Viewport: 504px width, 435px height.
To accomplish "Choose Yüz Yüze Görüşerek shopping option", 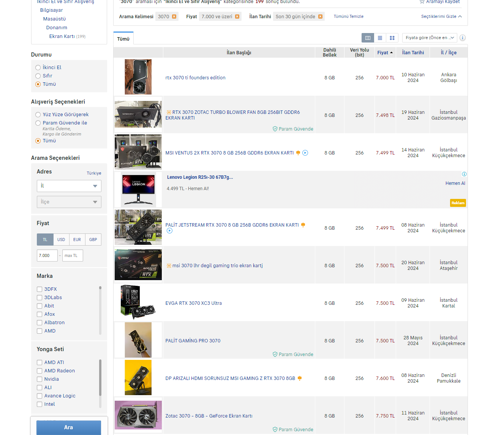I will pos(38,115).
